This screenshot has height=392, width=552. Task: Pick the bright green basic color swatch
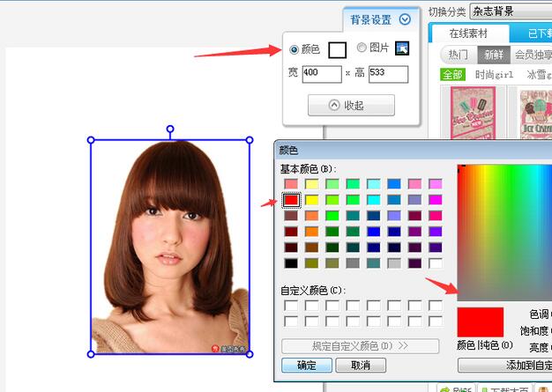[x=332, y=216]
